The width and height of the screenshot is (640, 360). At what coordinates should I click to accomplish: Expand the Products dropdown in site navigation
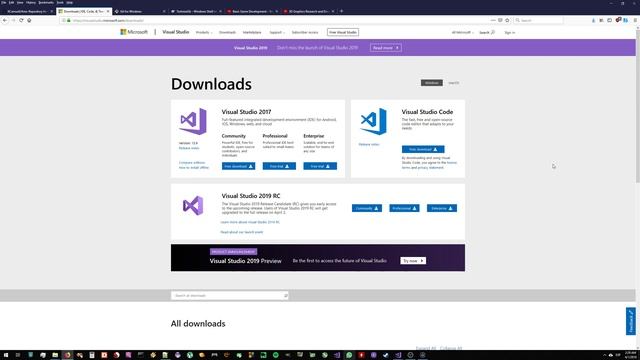(x=204, y=32)
